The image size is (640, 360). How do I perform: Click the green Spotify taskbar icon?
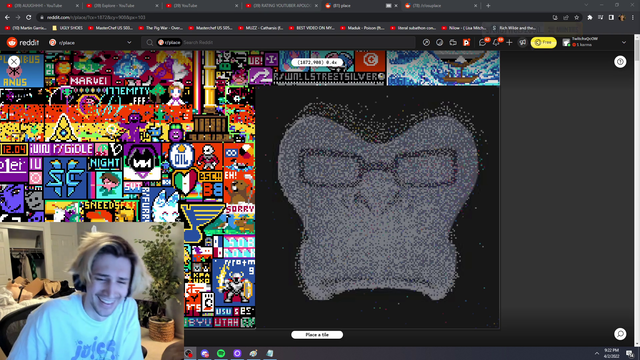[221, 353]
